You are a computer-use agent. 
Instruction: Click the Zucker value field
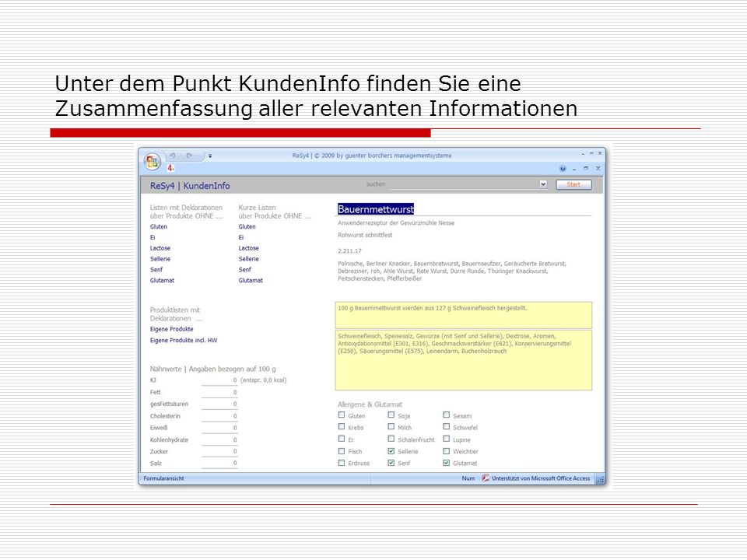click(219, 451)
